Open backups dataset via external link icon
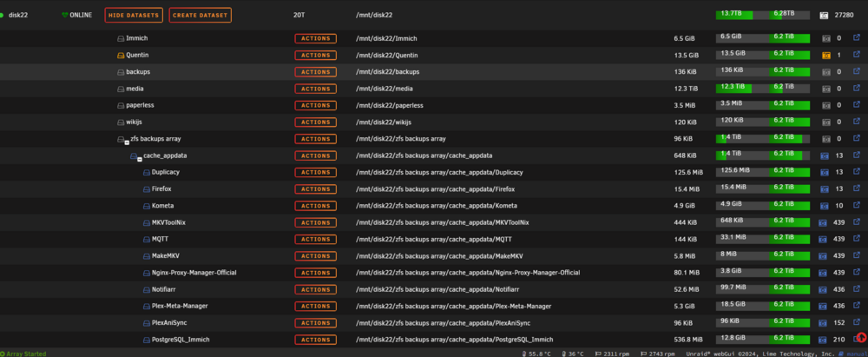Screen dimensions: 868x357 [x=857, y=71]
